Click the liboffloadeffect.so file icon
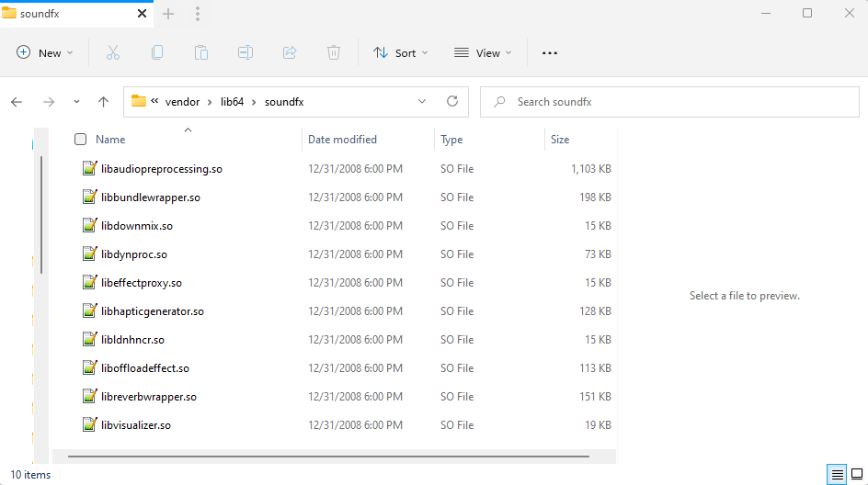 click(x=90, y=367)
